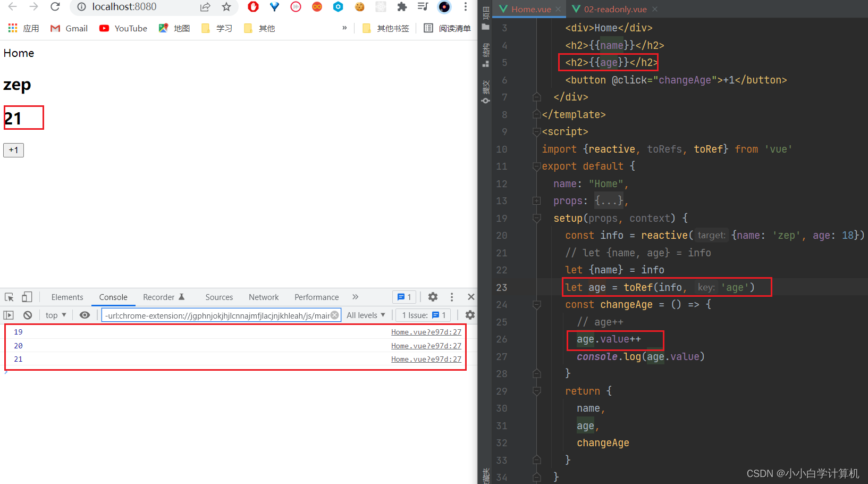Screen dimensions: 868x484
Task: Switch to the Sources tab
Action: [219, 297]
